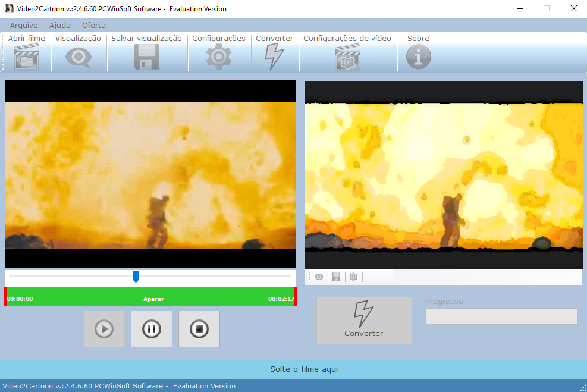Open the Ajuda menu
Image resolution: width=587 pixels, height=392 pixels.
click(x=59, y=25)
